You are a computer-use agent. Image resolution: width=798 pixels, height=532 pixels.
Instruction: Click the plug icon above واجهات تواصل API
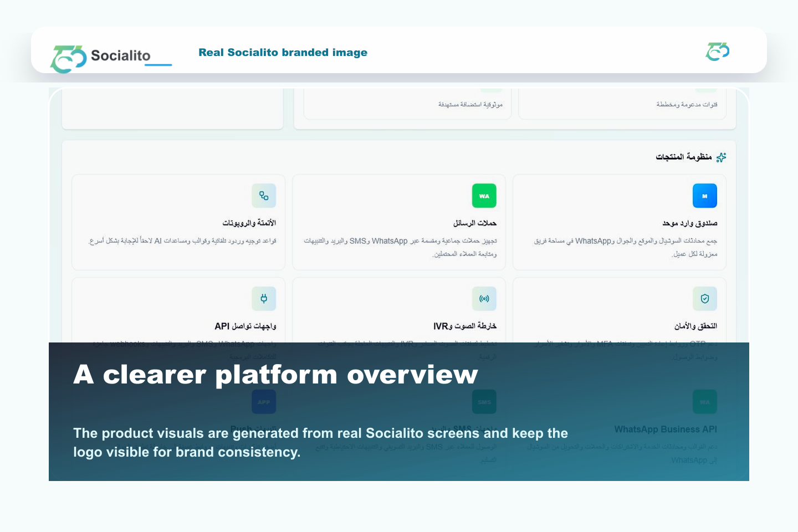(x=264, y=299)
